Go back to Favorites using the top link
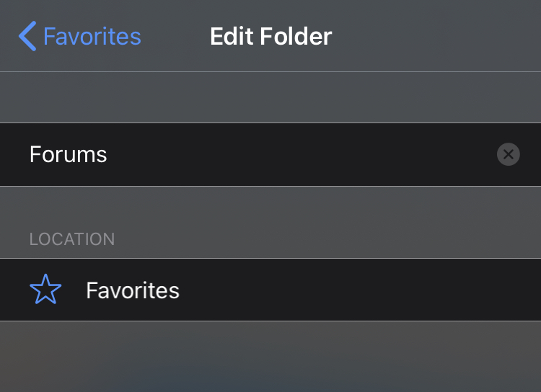 pyautogui.click(x=80, y=36)
